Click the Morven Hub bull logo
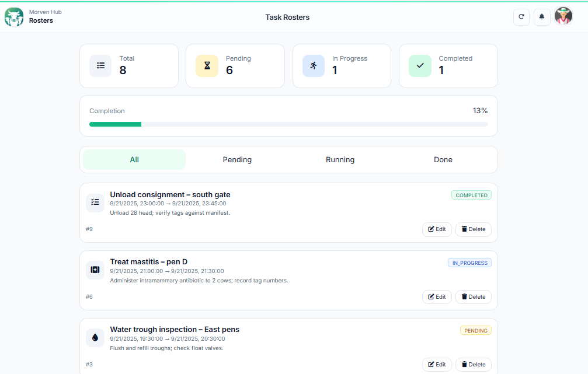 (x=13, y=17)
